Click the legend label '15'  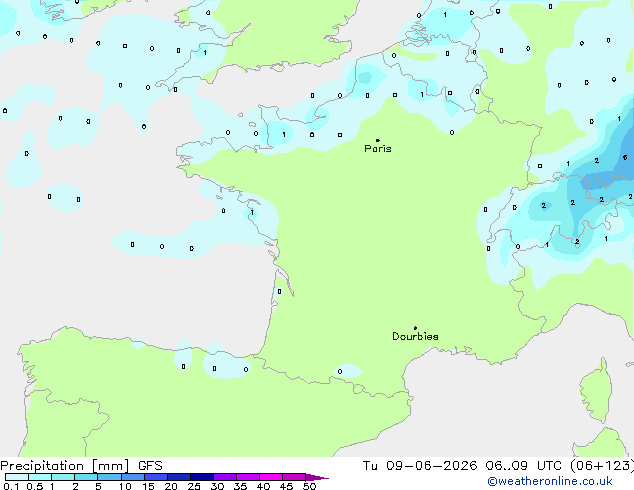click(148, 486)
